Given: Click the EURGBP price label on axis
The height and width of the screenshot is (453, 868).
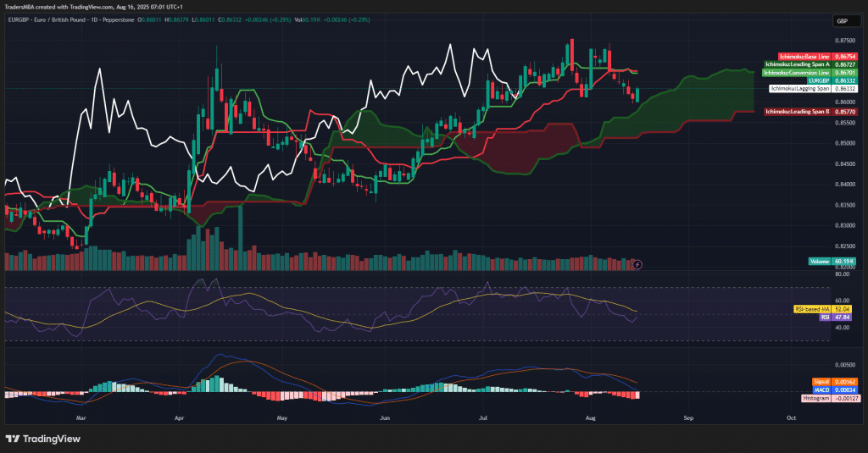Looking at the screenshot, I should 820,80.
